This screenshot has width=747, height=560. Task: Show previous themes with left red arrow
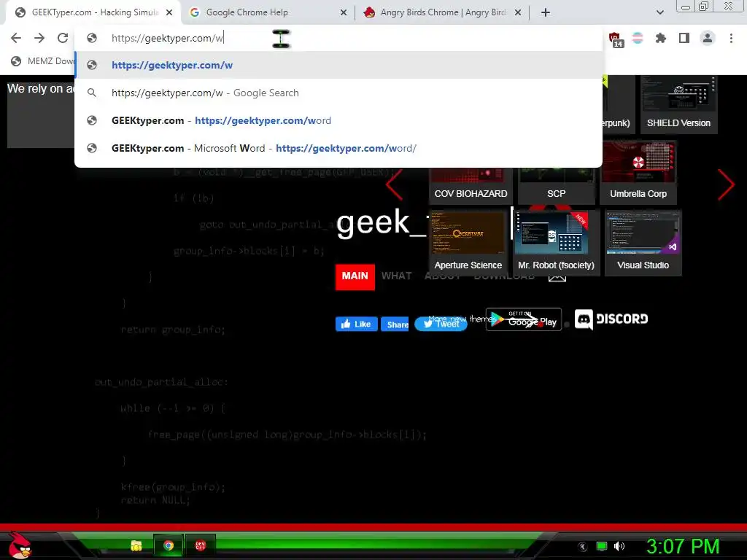pos(395,184)
